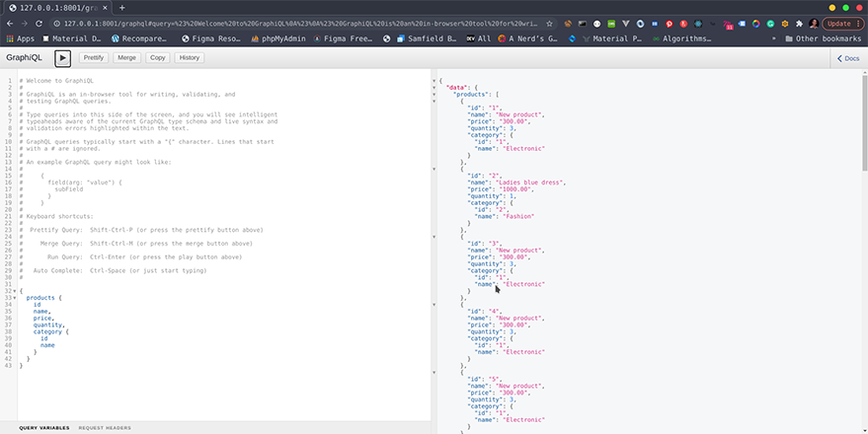
Task: Bookmark this page with the star icon
Action: click(x=549, y=24)
